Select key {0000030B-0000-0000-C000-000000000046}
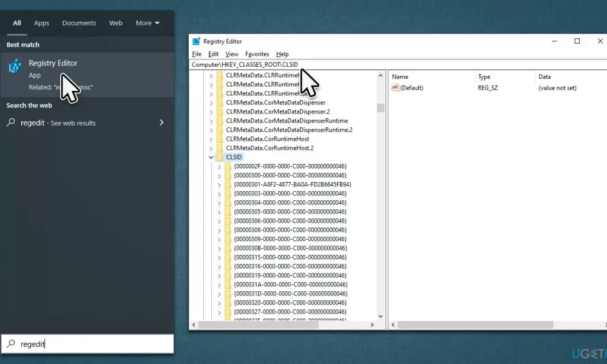The height and width of the screenshot is (364, 607). pos(290,248)
